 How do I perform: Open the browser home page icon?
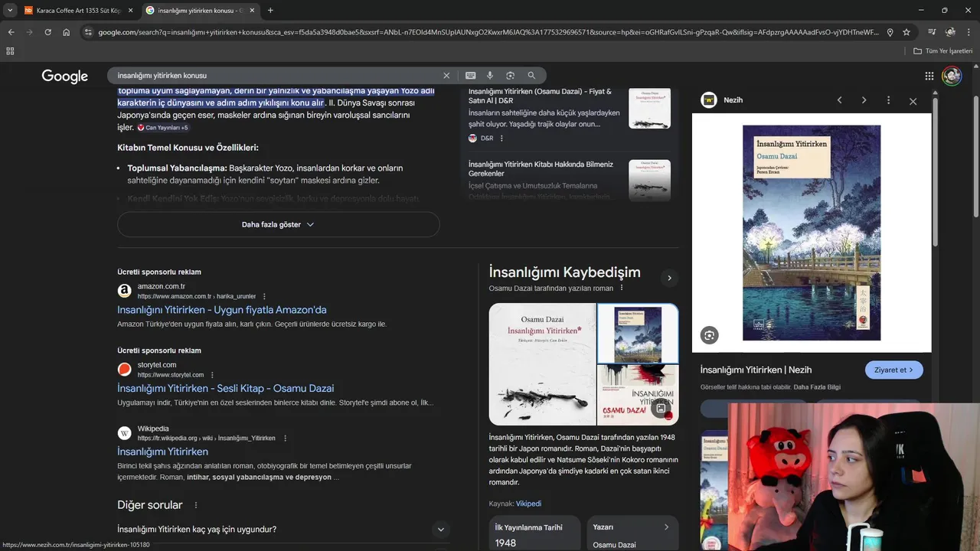[67, 32]
